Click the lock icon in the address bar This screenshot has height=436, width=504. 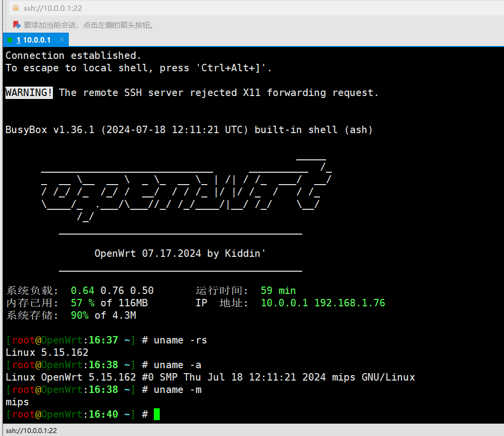point(15,8)
